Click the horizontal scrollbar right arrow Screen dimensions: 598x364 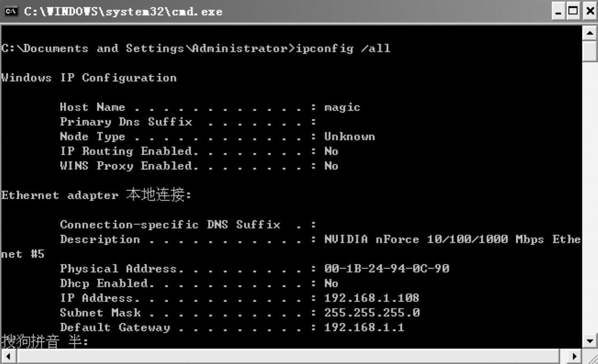[x=574, y=356]
